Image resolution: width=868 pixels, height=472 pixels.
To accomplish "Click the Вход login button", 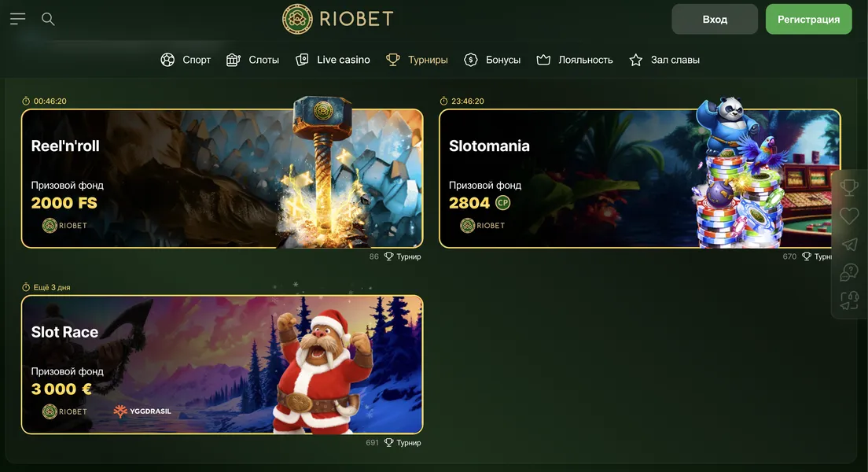I will click(x=715, y=20).
